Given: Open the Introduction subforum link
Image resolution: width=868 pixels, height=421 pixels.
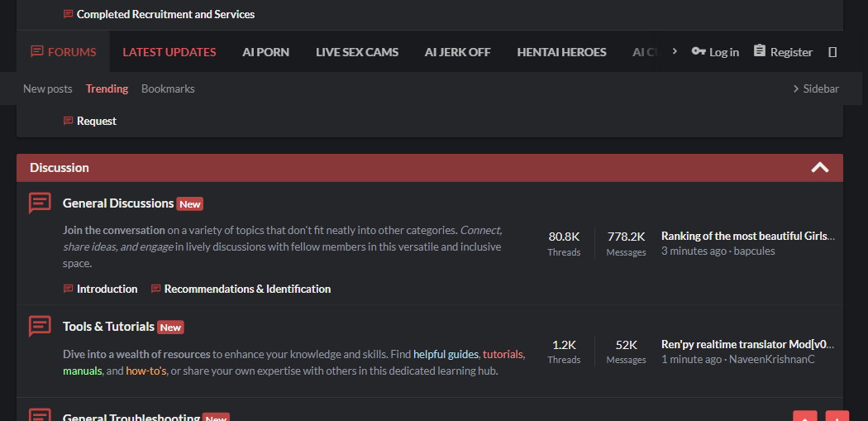Looking at the screenshot, I should pos(107,289).
